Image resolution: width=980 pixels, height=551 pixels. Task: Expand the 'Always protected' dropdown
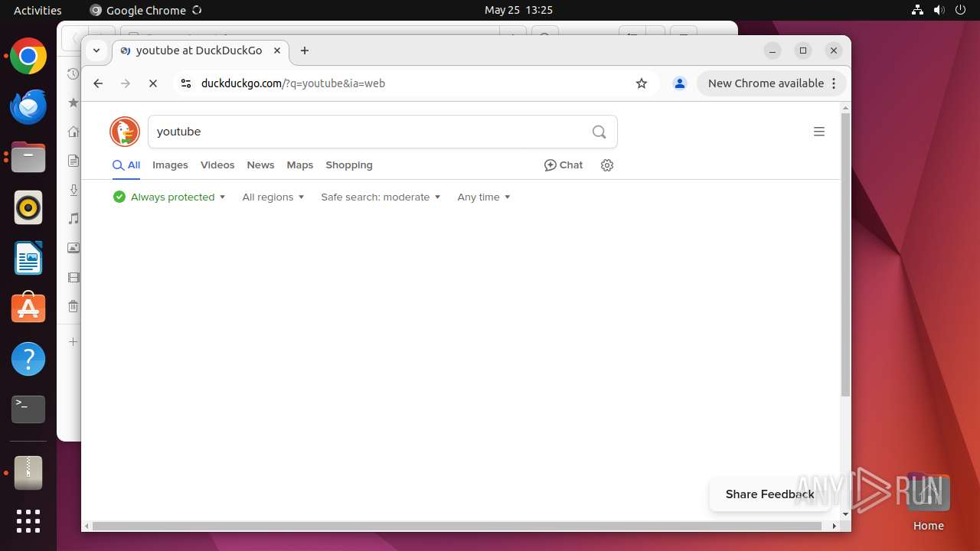(x=169, y=197)
